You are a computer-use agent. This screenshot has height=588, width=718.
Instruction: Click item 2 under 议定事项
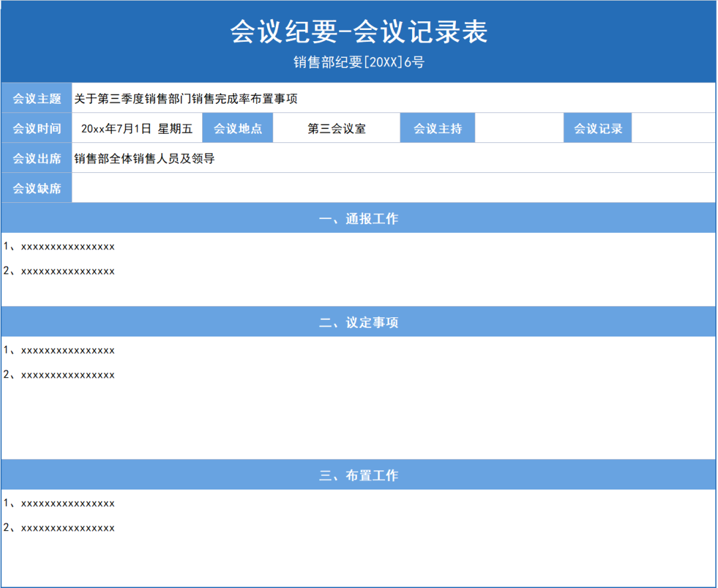tap(59, 374)
